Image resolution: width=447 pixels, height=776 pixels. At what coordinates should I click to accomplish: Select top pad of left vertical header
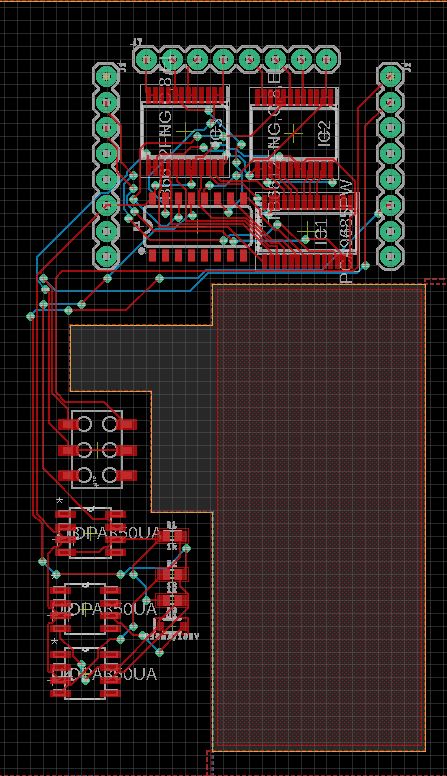click(106, 77)
